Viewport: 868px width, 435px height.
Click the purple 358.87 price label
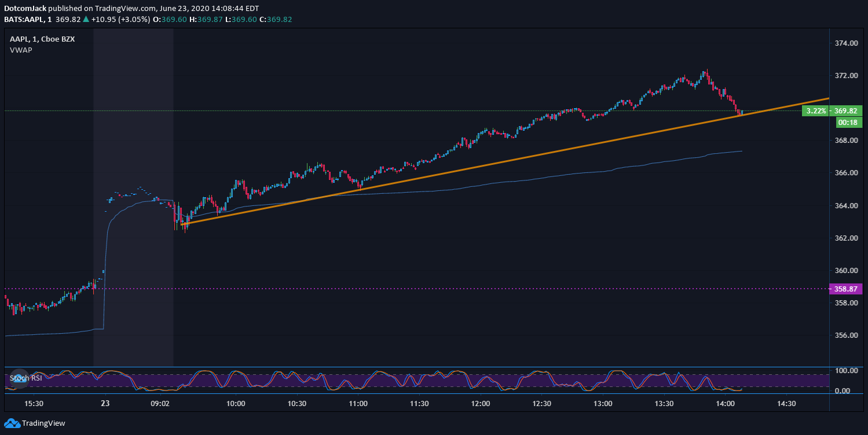click(x=846, y=288)
